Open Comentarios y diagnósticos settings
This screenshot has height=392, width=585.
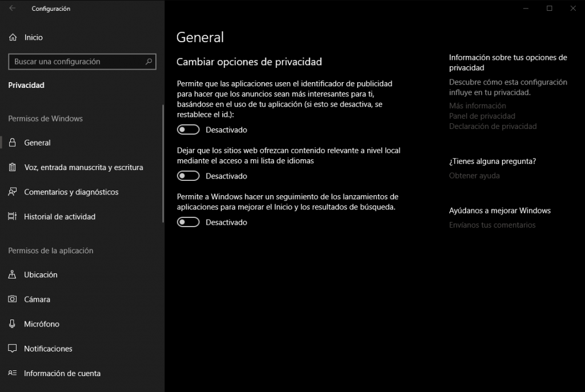tap(82, 192)
